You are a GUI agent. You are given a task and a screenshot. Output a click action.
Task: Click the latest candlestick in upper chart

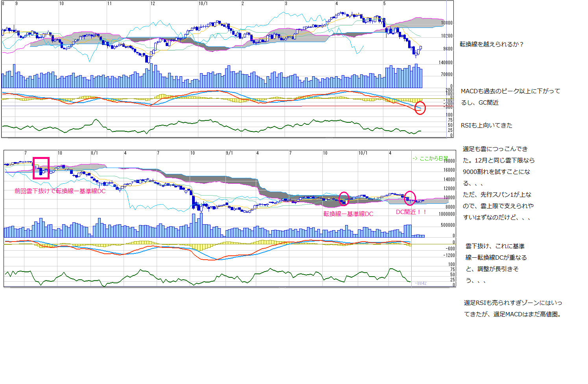420,48
